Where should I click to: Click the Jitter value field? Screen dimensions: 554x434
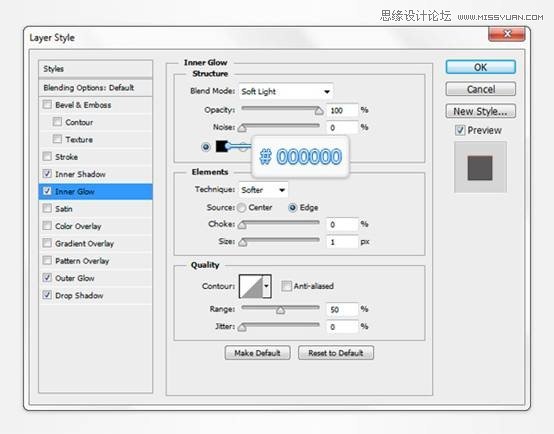coord(342,327)
